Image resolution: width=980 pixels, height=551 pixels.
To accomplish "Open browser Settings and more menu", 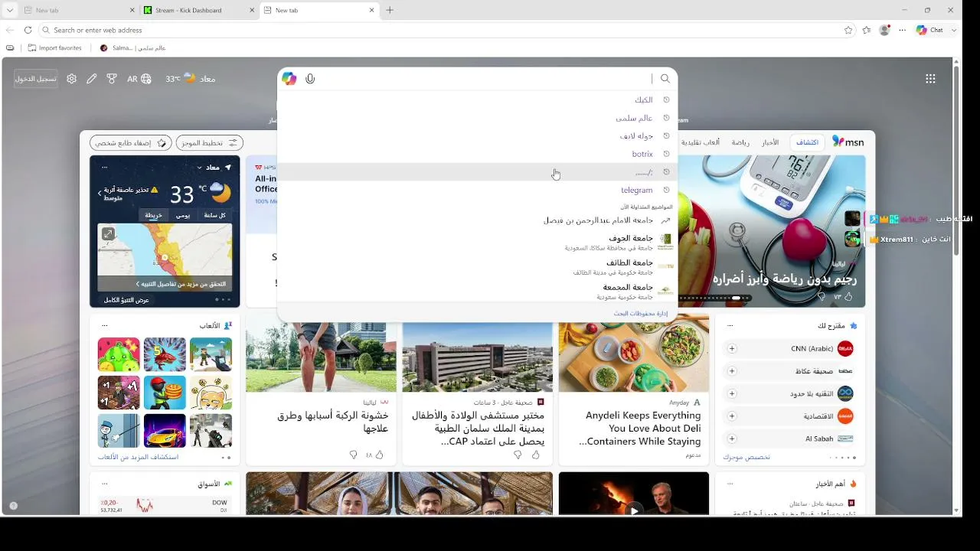I will pyautogui.click(x=903, y=30).
